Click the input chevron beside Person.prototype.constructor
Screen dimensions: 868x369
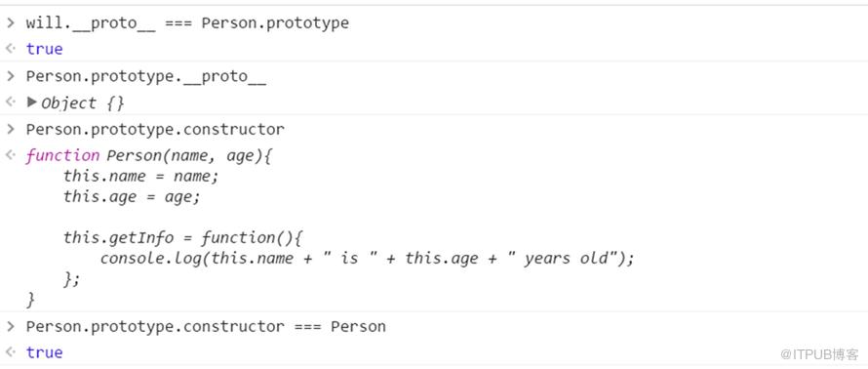pyautogui.click(x=10, y=129)
